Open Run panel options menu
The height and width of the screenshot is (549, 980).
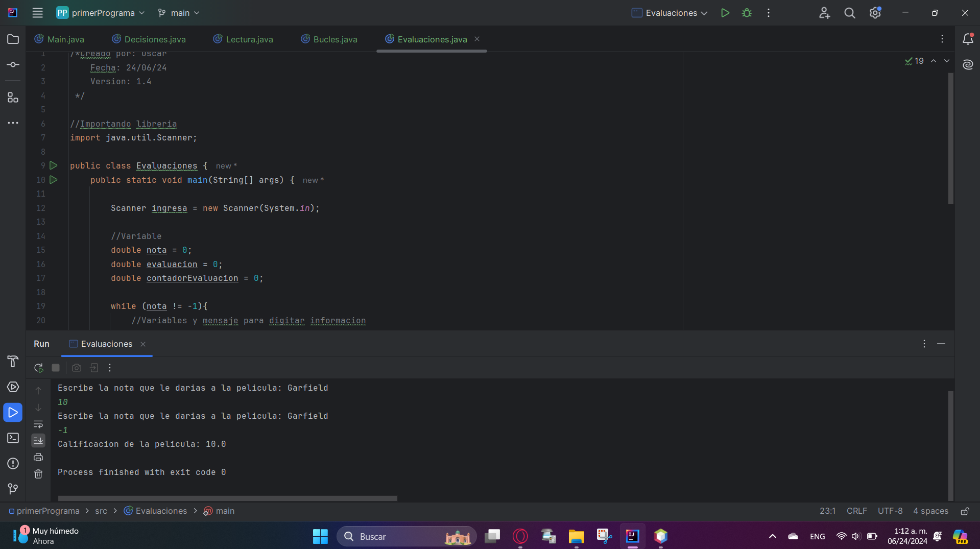coord(924,344)
